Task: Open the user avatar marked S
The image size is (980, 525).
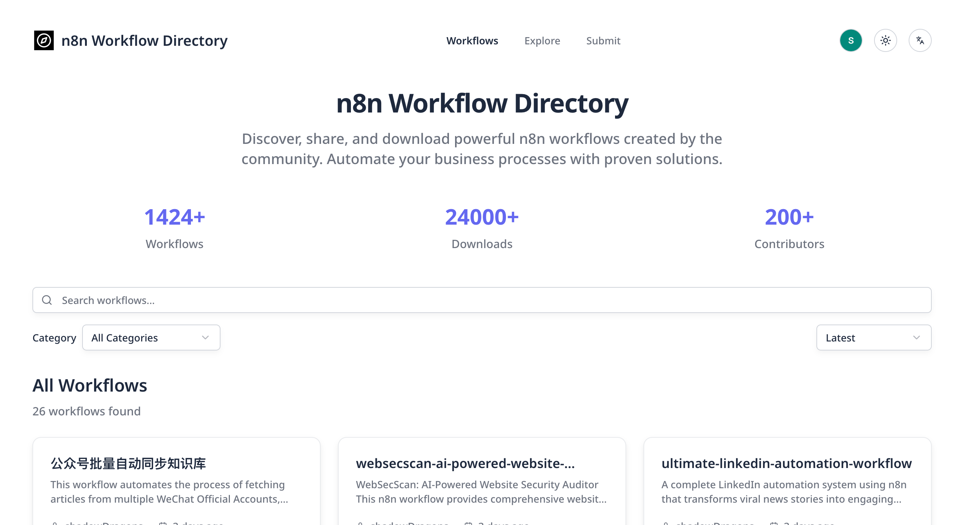Action: [x=851, y=40]
